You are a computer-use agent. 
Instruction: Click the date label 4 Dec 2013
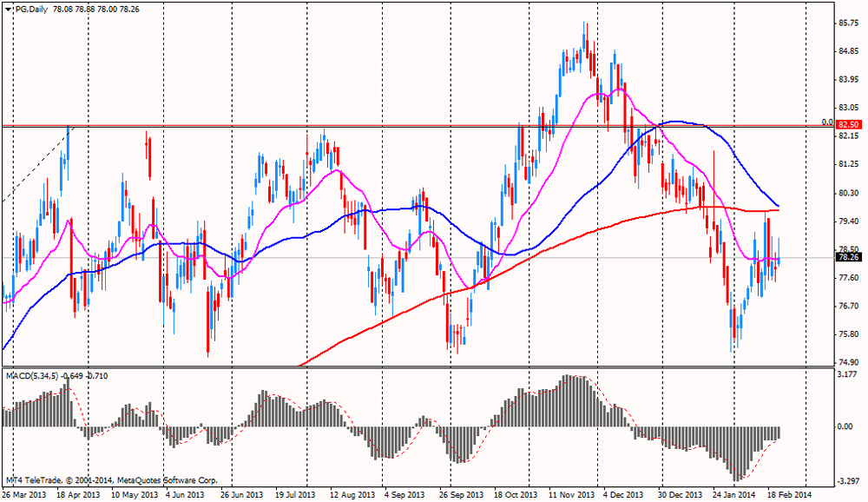pyautogui.click(x=623, y=494)
